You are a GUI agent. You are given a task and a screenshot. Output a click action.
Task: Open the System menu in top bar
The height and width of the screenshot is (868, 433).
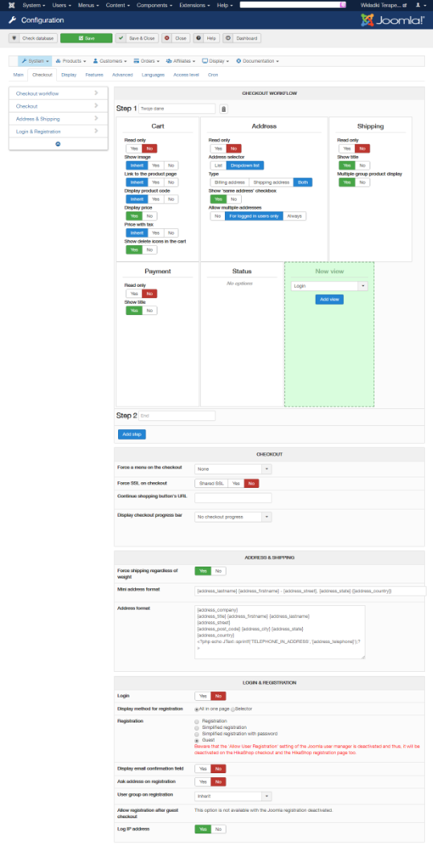[x=33, y=5]
